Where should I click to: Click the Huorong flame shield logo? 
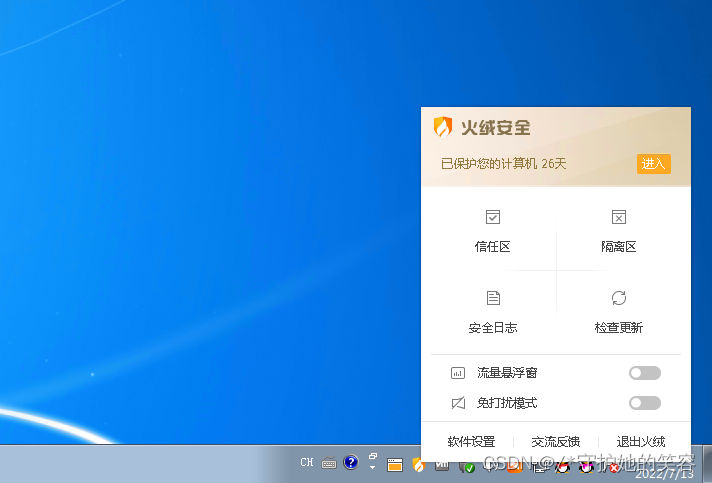coord(443,127)
